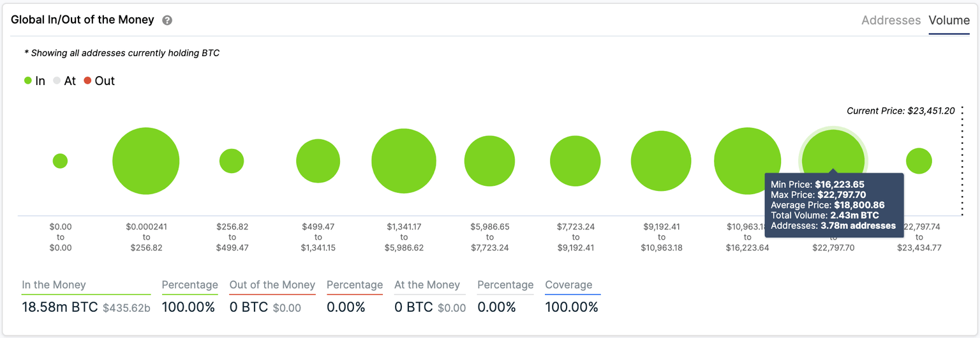980x338 pixels.
Task: Select the Volume tab
Action: click(x=949, y=20)
